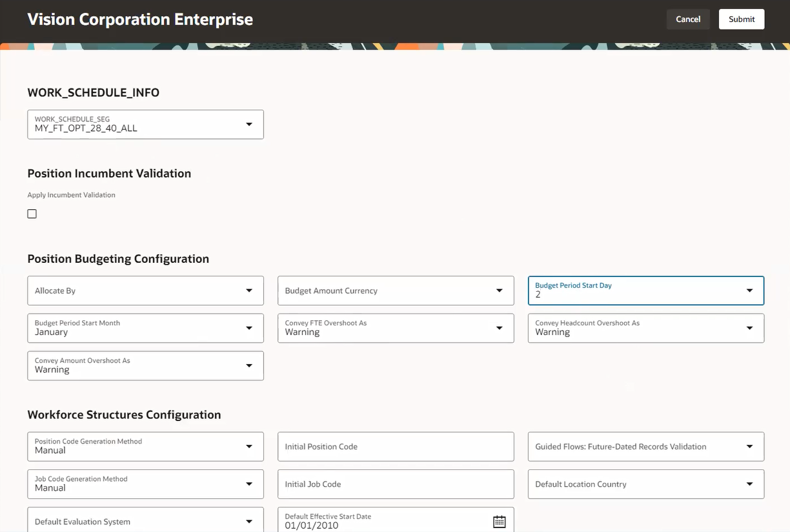The height and width of the screenshot is (532, 790).
Task: Open Budget Amount Currency dropdown
Action: [499, 291]
